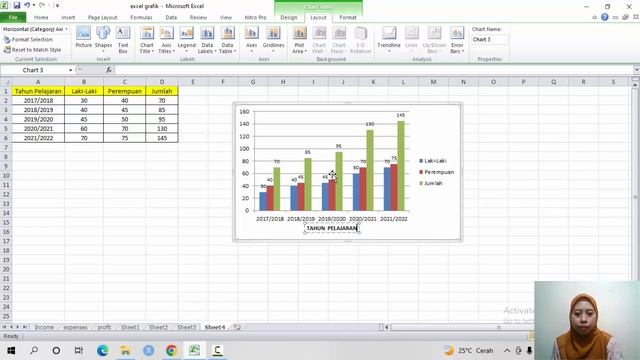Select cell containing 2019/2020

click(x=38, y=119)
